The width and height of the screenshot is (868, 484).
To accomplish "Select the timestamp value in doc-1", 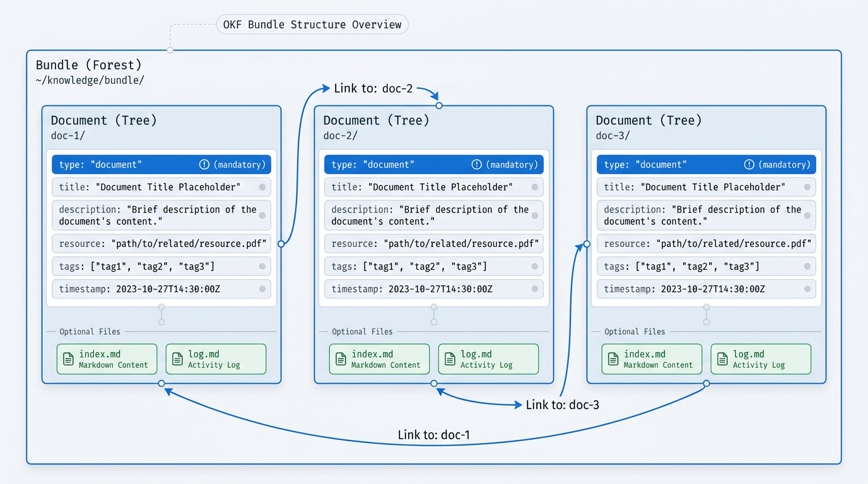I will click(168, 289).
